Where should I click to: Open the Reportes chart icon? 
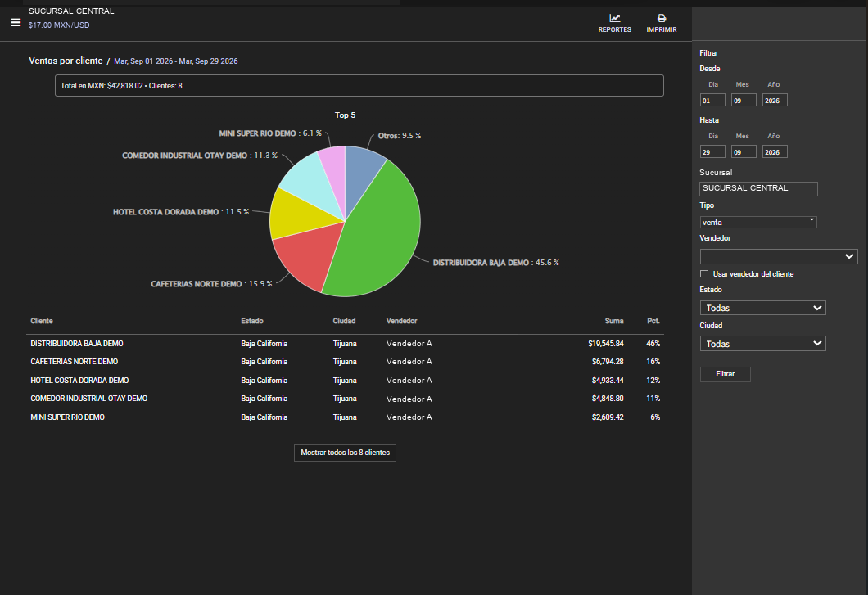coord(614,18)
